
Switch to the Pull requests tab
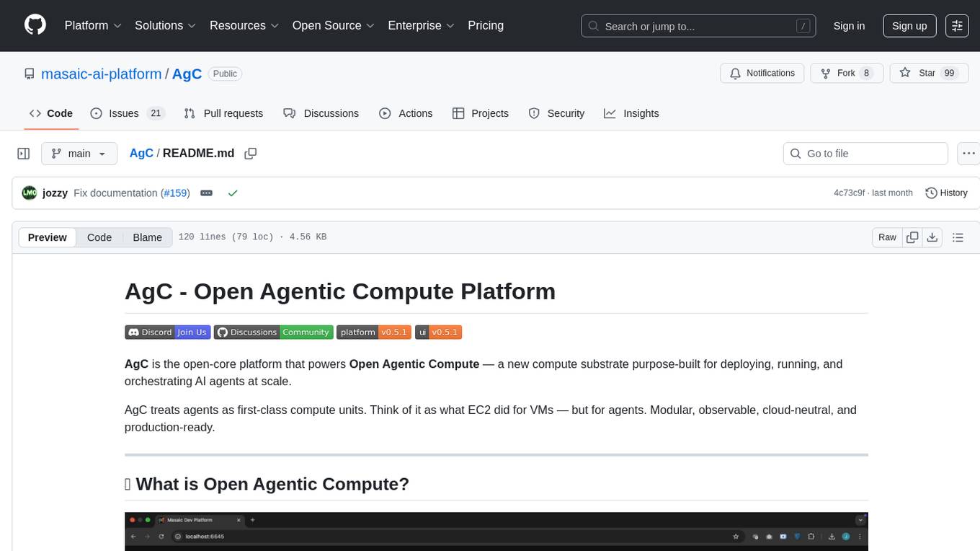pyautogui.click(x=223, y=113)
